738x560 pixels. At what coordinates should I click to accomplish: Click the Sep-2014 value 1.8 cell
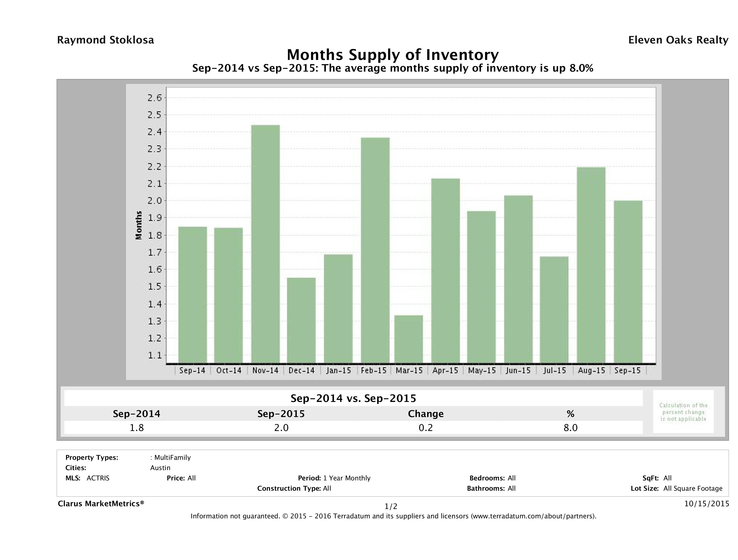coord(137,428)
